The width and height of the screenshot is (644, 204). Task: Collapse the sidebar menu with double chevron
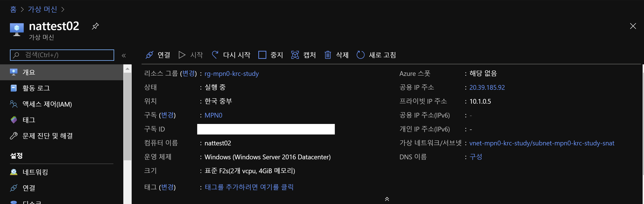124,55
